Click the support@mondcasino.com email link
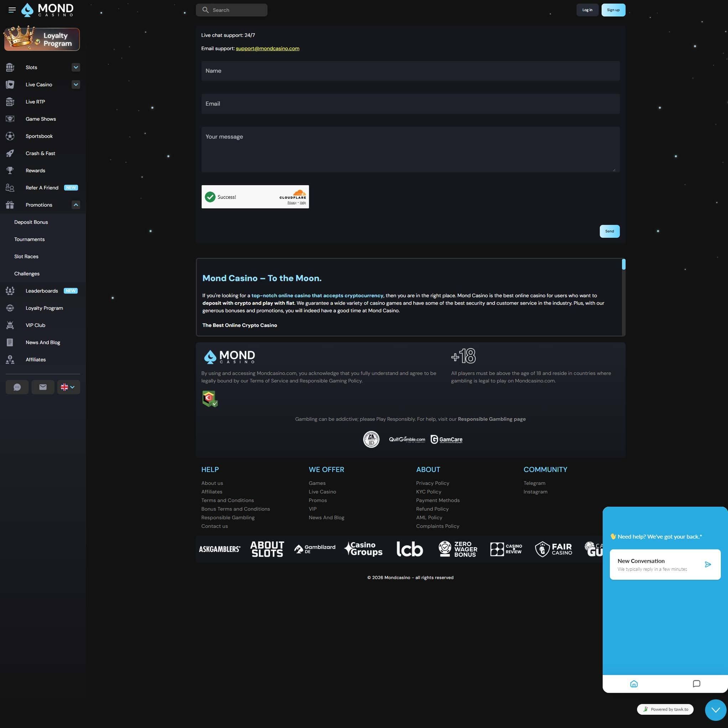728x728 pixels. tap(267, 48)
